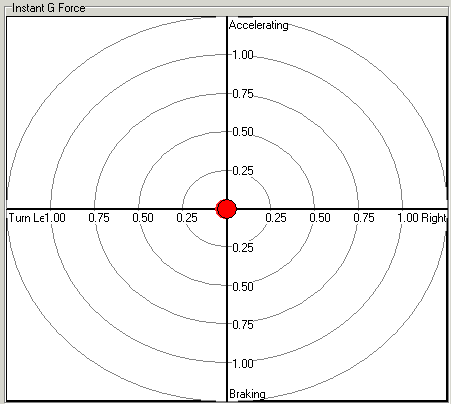Image resolution: width=451 pixels, height=404 pixels.
Task: Click the "Braking" axis label
Action: [x=247, y=394]
